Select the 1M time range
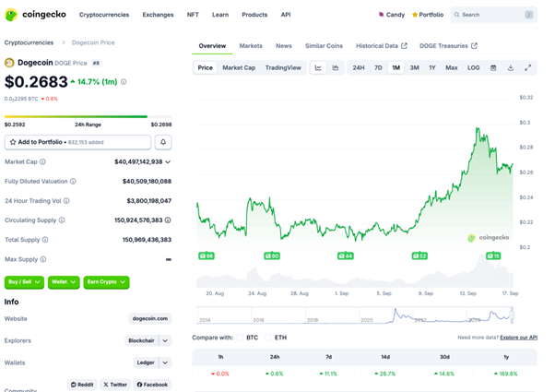 pyautogui.click(x=396, y=67)
